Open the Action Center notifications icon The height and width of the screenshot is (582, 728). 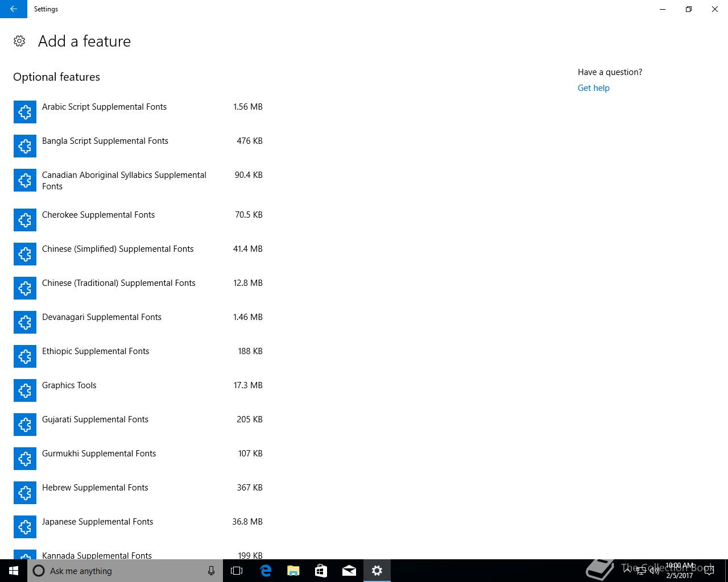coord(709,571)
